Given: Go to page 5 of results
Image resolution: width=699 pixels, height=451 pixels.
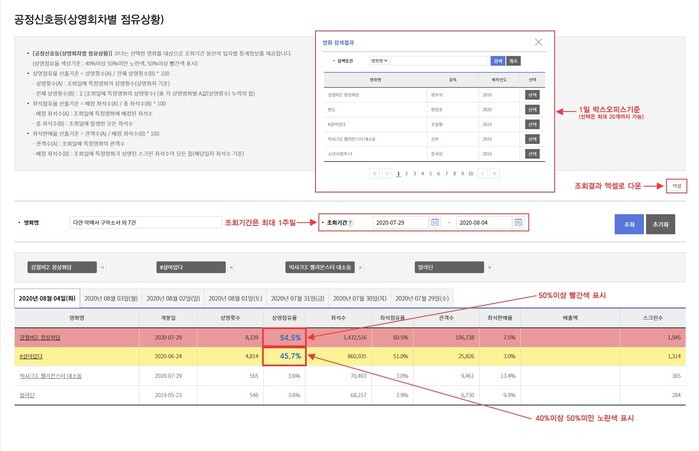Looking at the screenshot, I should [x=430, y=173].
